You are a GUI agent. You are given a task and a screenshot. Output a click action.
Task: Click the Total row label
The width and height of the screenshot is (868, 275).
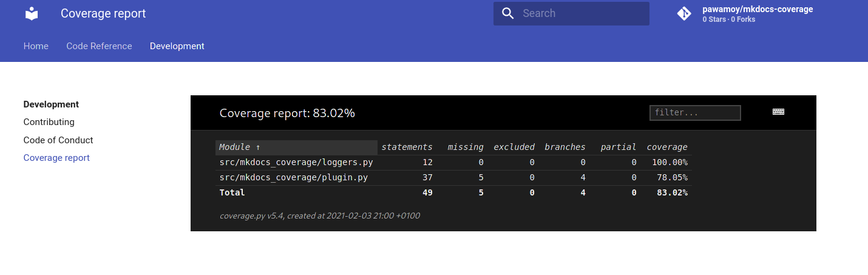(x=232, y=192)
